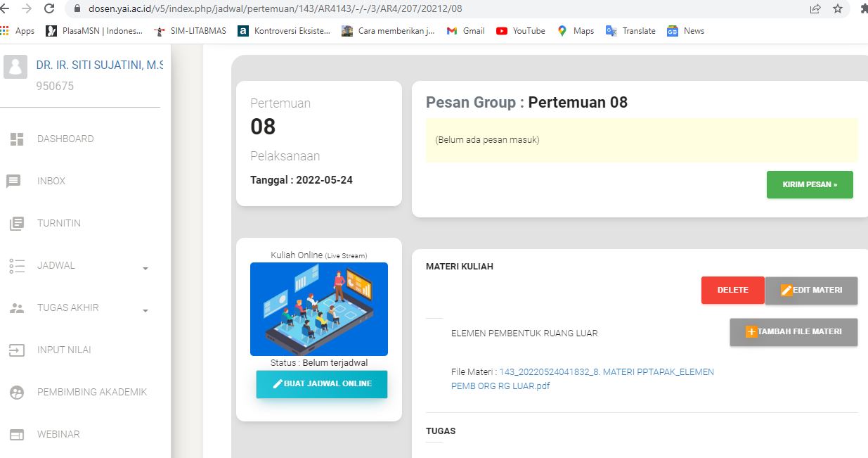Click the Status : Belum terjadwal text

tap(319, 363)
